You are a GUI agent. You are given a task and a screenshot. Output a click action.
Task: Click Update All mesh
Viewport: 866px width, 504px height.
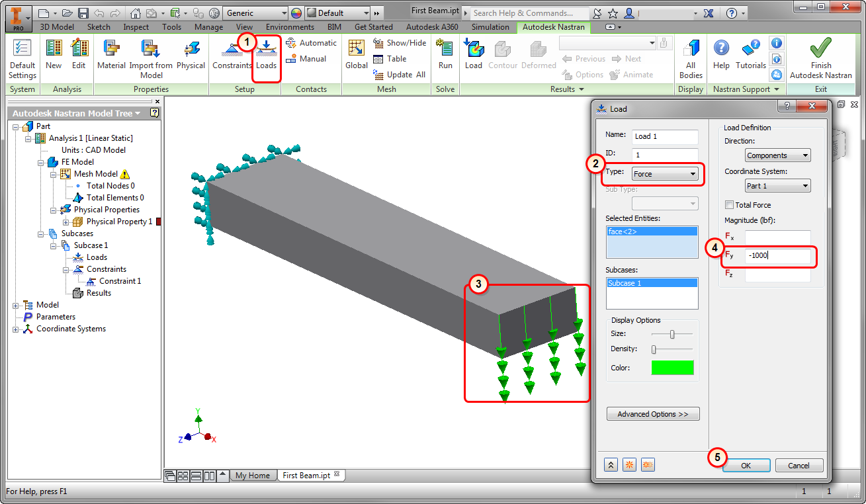click(400, 75)
